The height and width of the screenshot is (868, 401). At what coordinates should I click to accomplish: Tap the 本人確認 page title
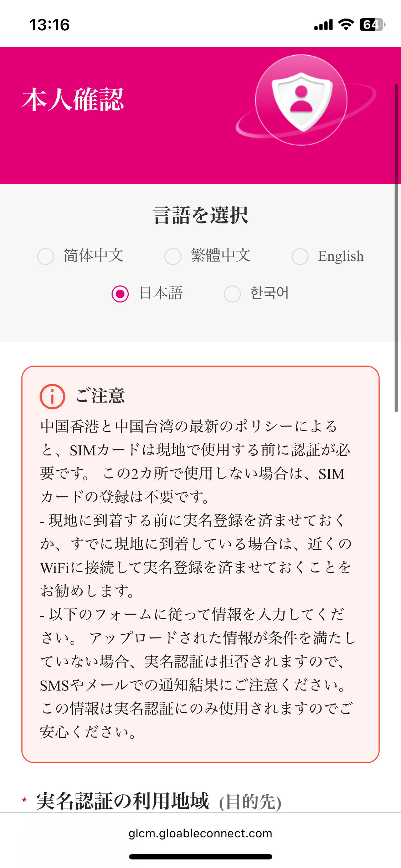coord(73,99)
